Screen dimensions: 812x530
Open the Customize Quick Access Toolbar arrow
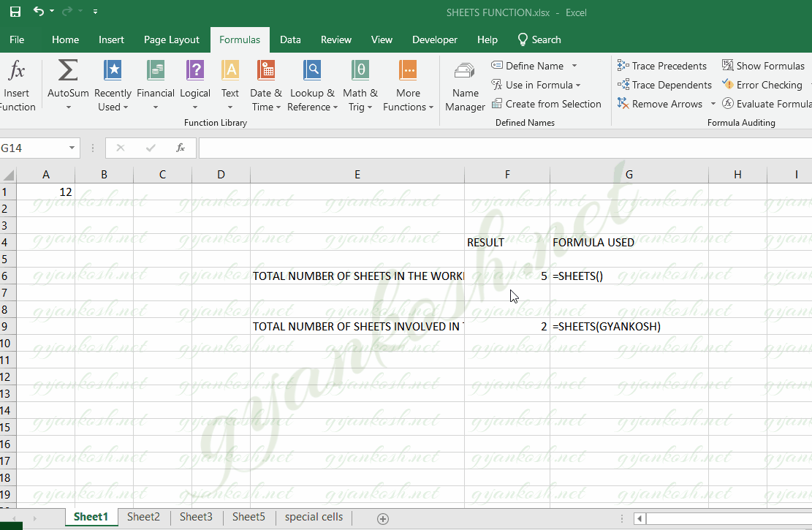pos(95,12)
